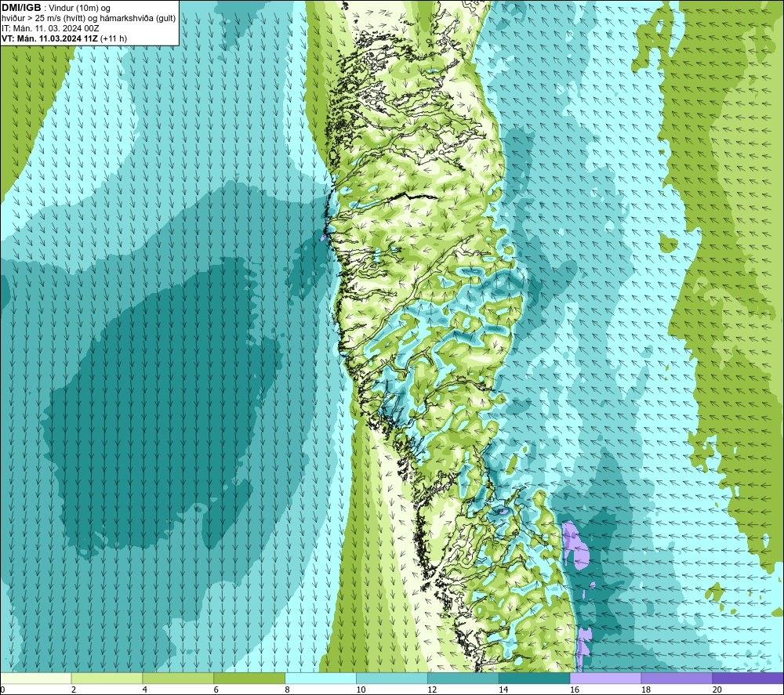Click the dark purple legend swatch above 20

coord(748,678)
